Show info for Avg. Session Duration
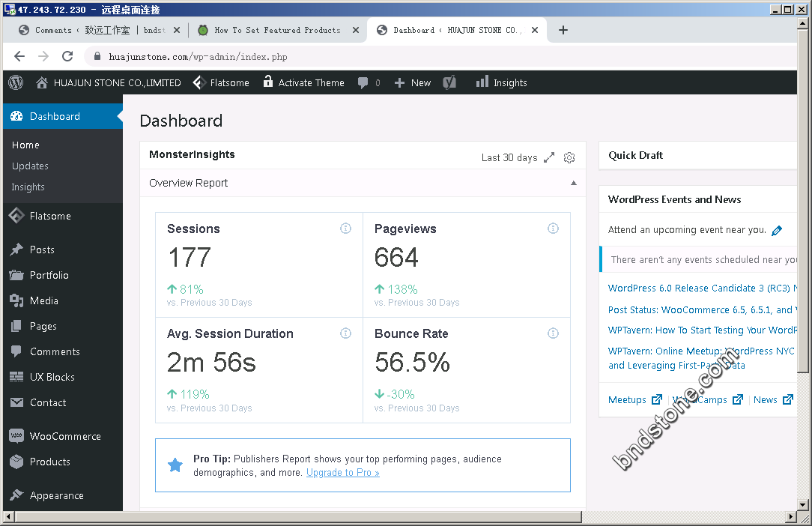Screen dimensions: 812x526 coord(345,333)
